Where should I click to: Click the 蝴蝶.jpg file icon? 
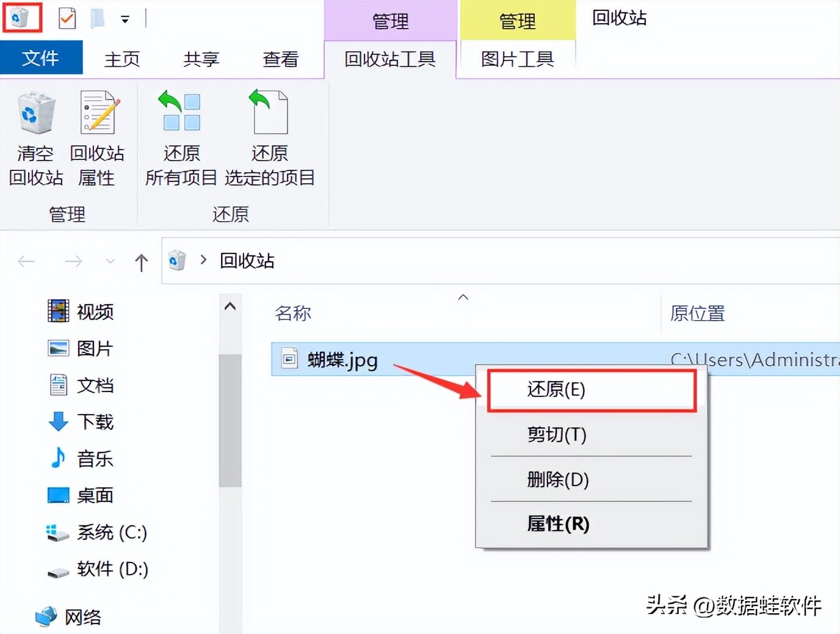pos(289,359)
